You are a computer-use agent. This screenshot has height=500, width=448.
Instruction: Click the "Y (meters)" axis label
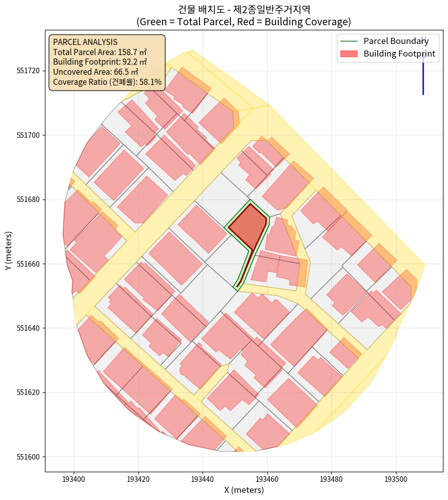[9, 251]
